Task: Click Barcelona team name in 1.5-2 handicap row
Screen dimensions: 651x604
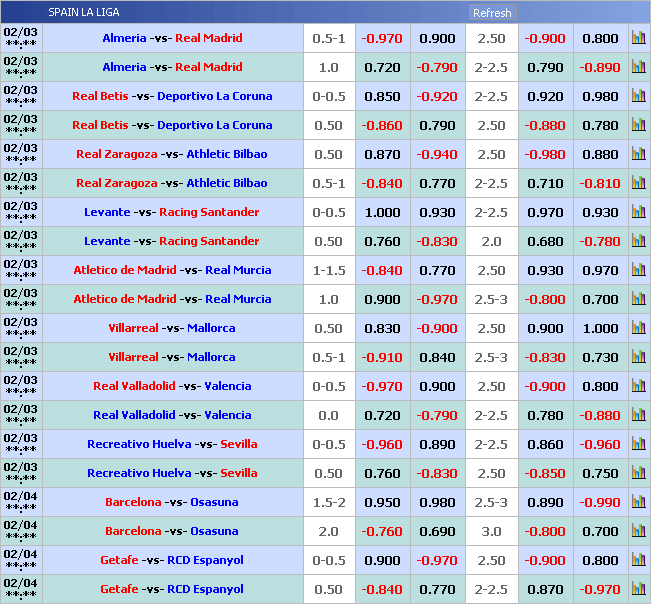Action: (133, 502)
